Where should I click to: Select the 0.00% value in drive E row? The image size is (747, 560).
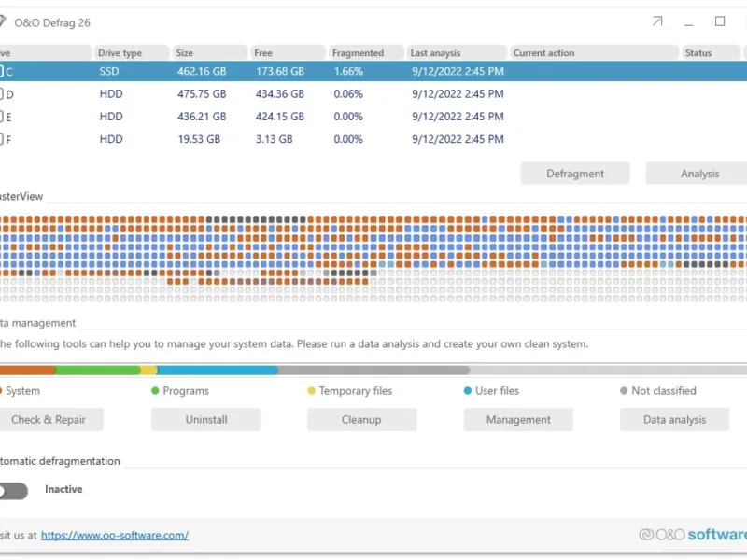348,117
